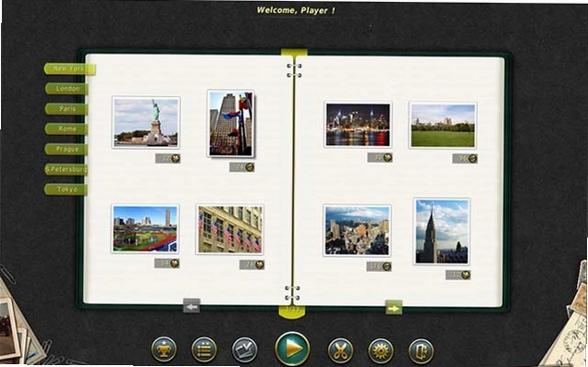Viewport: 588px width, 367px height.
Task: Go back with the gray left arrow
Action: click(x=191, y=306)
